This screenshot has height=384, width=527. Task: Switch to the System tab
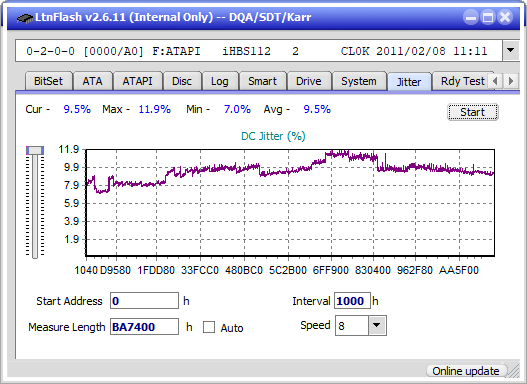pos(359,81)
